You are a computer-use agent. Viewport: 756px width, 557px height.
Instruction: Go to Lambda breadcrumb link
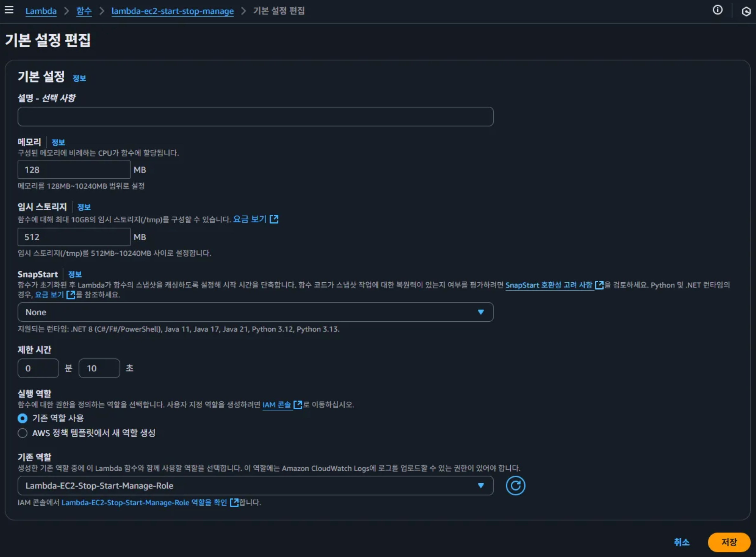click(x=41, y=11)
